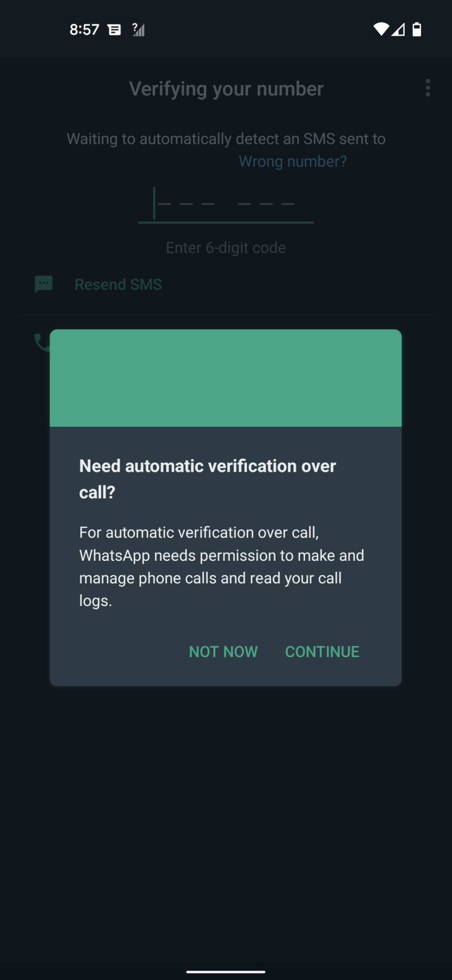Viewport: 452px width, 980px height.
Task: Tap the phone call icon behind the dialog
Action: (42, 342)
